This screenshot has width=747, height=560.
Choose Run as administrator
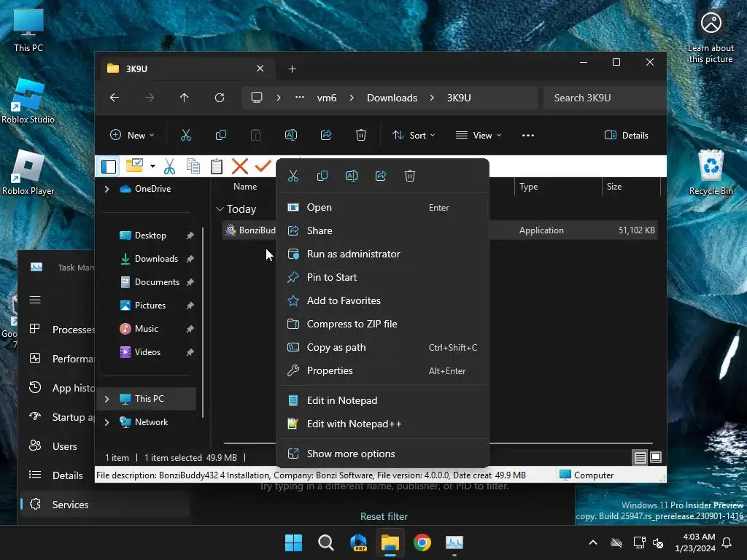click(382, 254)
